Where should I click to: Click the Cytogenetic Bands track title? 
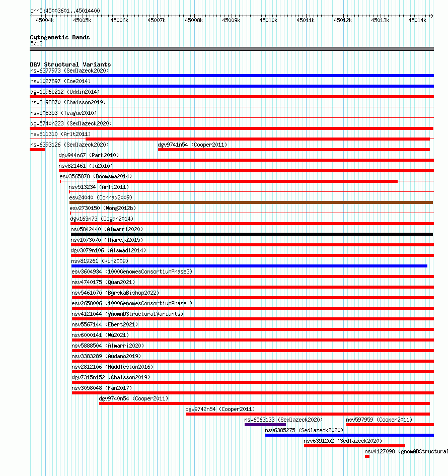pyautogui.click(x=60, y=38)
